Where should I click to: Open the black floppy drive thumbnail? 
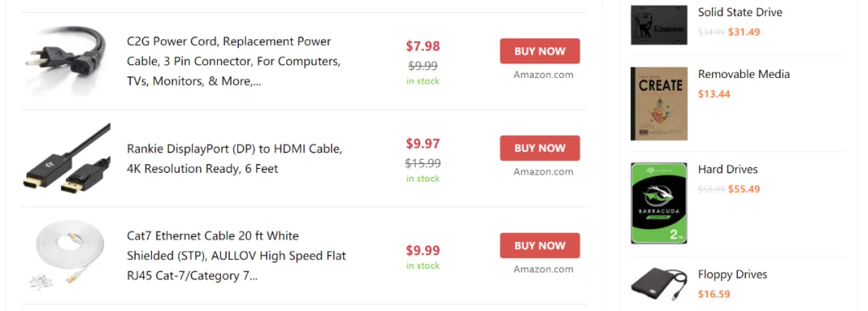[659, 284]
